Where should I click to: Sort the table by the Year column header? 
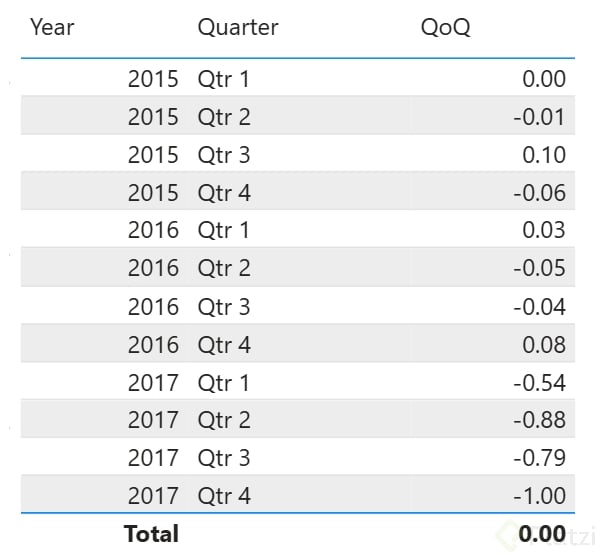coord(52,27)
